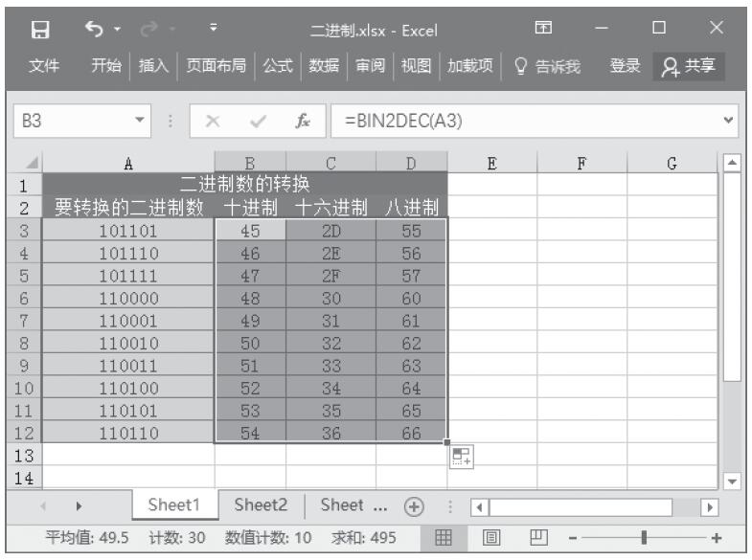Click the zoom slider handle

(645, 538)
